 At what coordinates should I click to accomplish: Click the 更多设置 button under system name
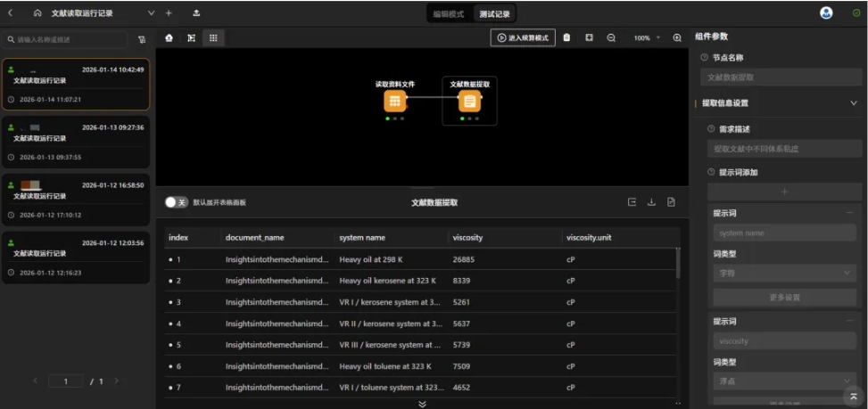pyautogui.click(x=785, y=297)
